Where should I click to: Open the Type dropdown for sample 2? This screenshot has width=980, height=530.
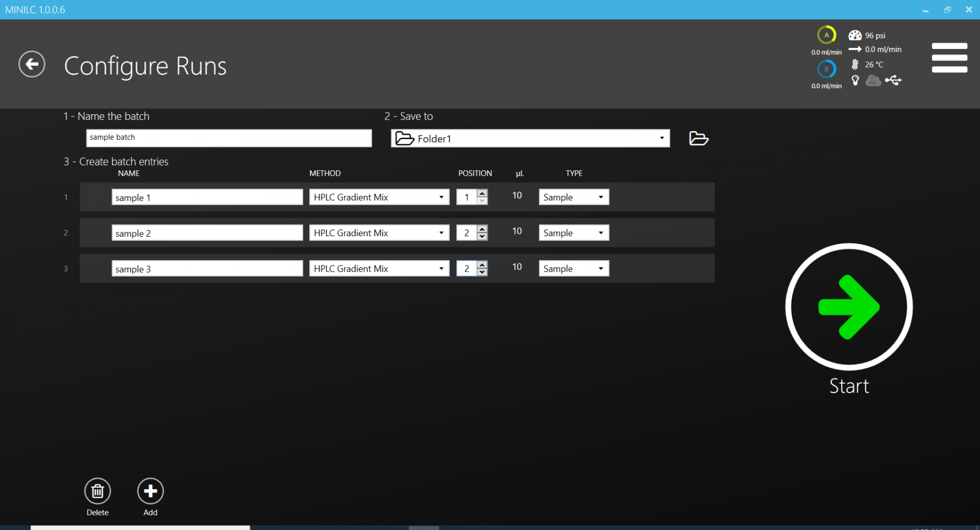coord(601,233)
